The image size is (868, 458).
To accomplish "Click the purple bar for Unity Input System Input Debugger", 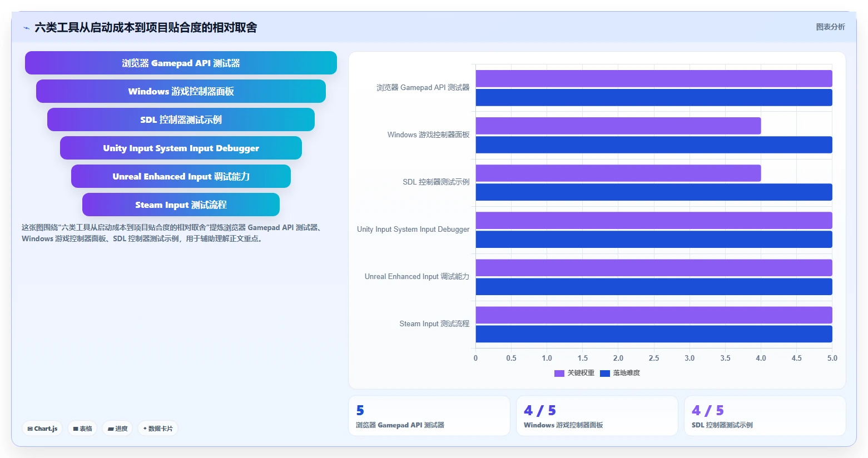I will coord(654,220).
